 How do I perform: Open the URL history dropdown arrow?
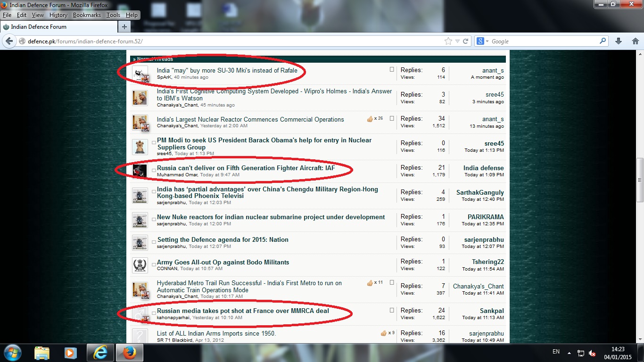(457, 41)
